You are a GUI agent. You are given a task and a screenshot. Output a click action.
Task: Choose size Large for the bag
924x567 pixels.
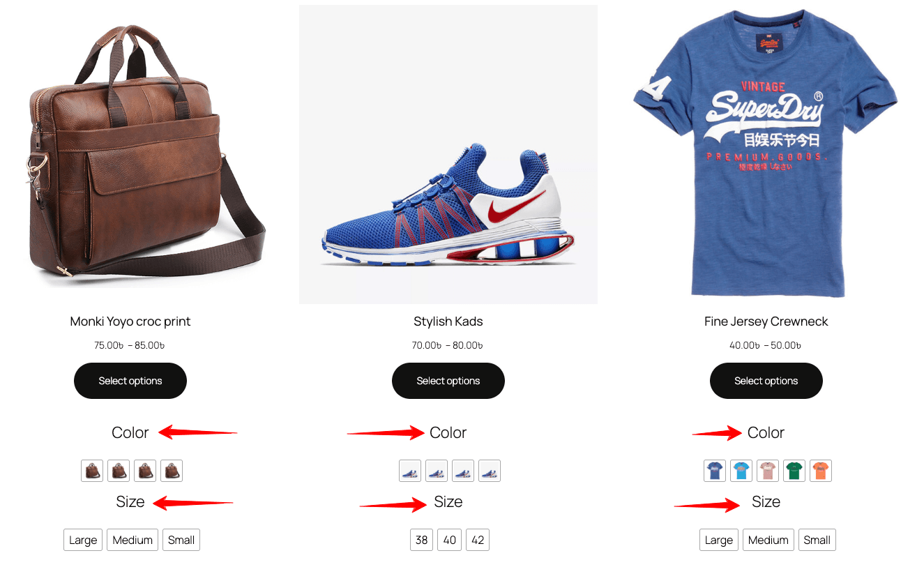(x=82, y=540)
